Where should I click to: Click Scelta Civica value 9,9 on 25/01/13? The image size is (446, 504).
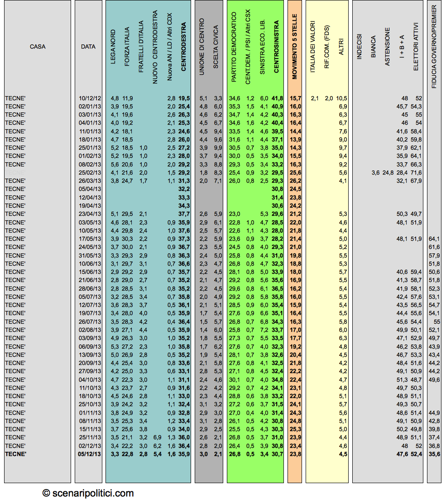[x=218, y=148]
